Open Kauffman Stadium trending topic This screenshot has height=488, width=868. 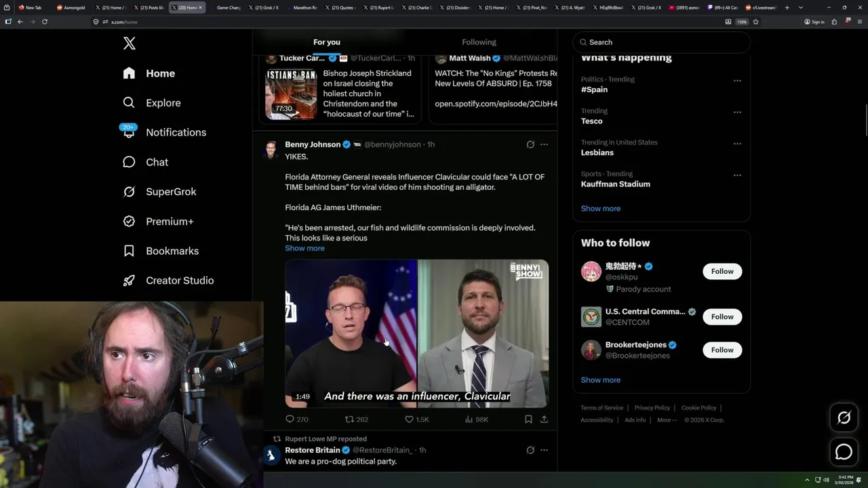[615, 184]
